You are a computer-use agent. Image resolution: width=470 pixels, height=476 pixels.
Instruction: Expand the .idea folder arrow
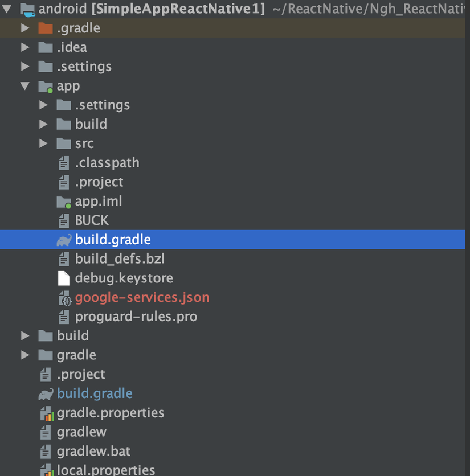pos(25,47)
